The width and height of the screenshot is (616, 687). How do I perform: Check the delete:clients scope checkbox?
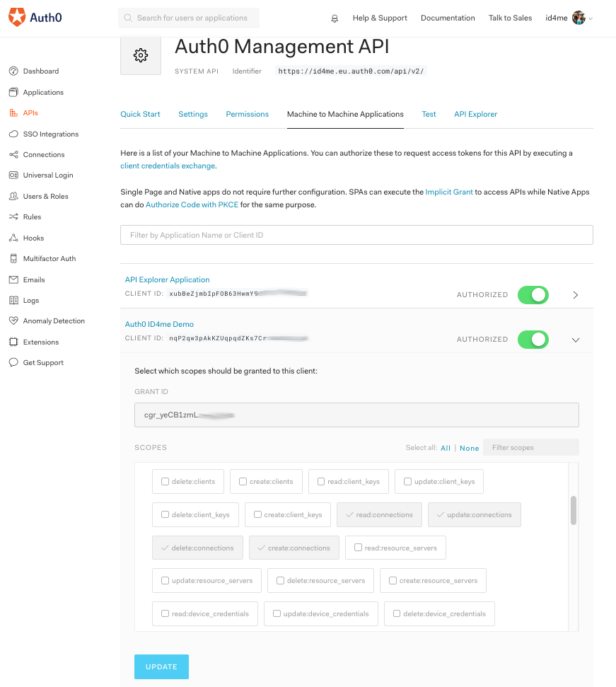click(x=165, y=482)
